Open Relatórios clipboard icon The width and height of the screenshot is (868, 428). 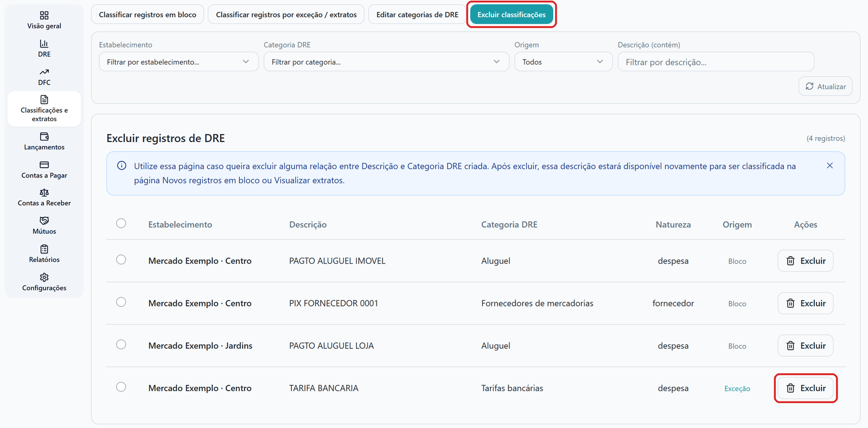pos(44,249)
